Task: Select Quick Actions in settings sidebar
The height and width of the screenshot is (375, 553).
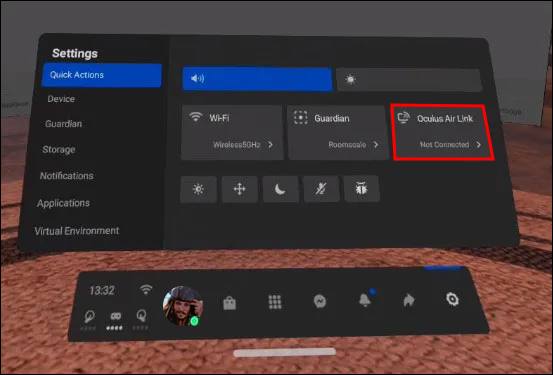Action: (102, 75)
